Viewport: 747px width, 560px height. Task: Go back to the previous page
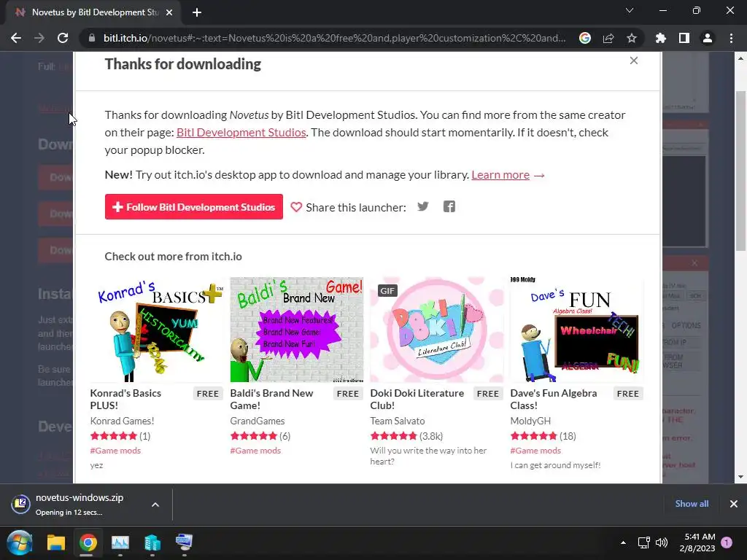coord(16,38)
